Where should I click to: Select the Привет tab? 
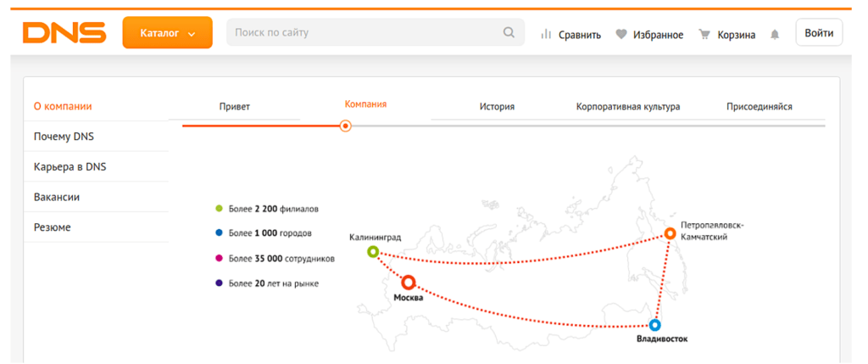(235, 107)
